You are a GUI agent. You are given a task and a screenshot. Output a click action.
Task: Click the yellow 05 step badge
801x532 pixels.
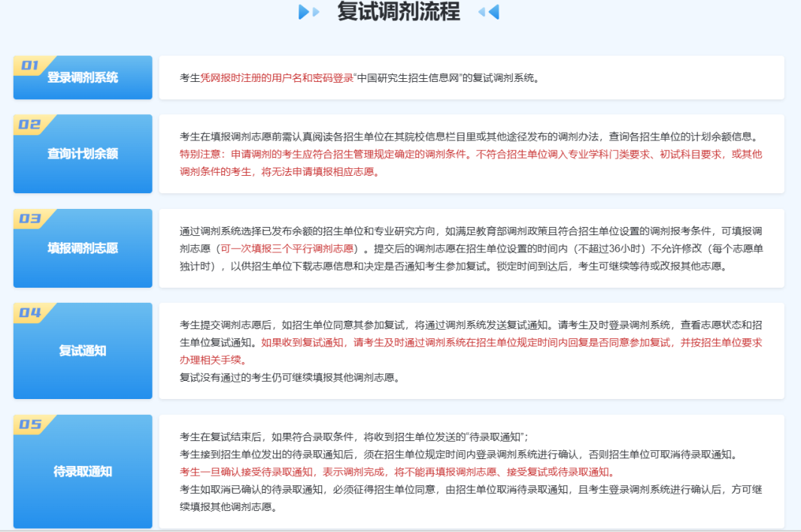coord(32,425)
